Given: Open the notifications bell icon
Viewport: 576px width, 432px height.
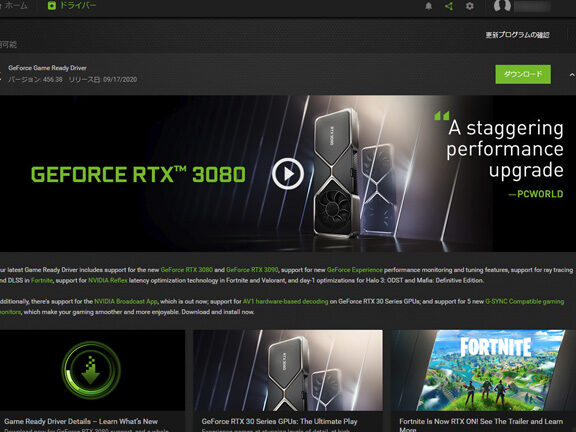Looking at the screenshot, I should (x=428, y=6).
